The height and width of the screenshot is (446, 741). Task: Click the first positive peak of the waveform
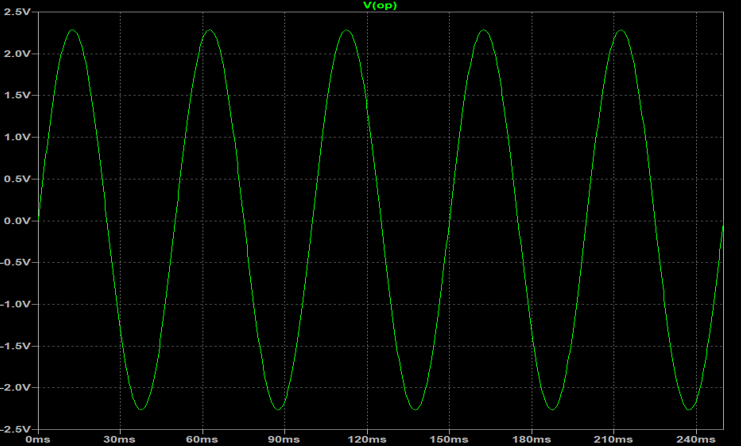pos(72,30)
